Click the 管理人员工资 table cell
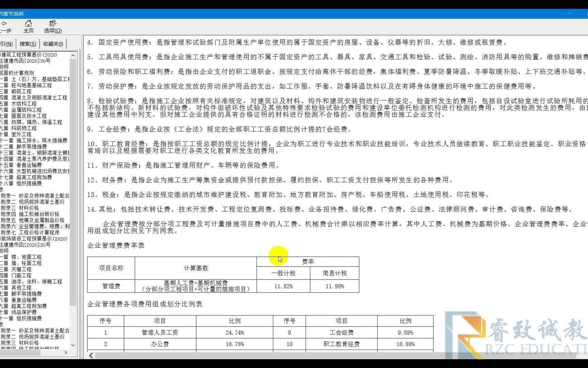Screen dimensions: 588x368 pyautogui.click(x=160, y=333)
